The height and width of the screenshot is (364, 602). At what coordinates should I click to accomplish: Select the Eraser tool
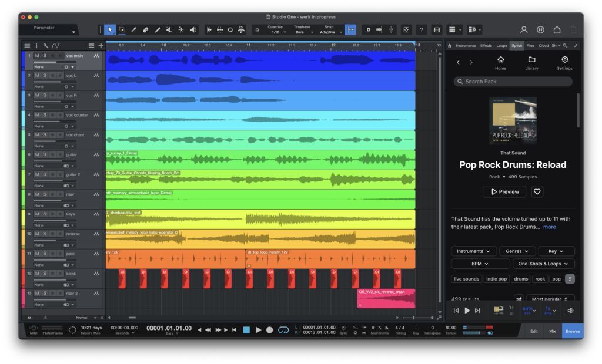click(x=146, y=30)
